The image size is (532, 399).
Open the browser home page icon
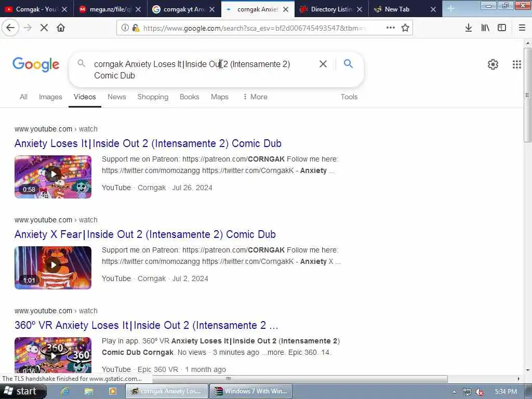click(x=61, y=28)
